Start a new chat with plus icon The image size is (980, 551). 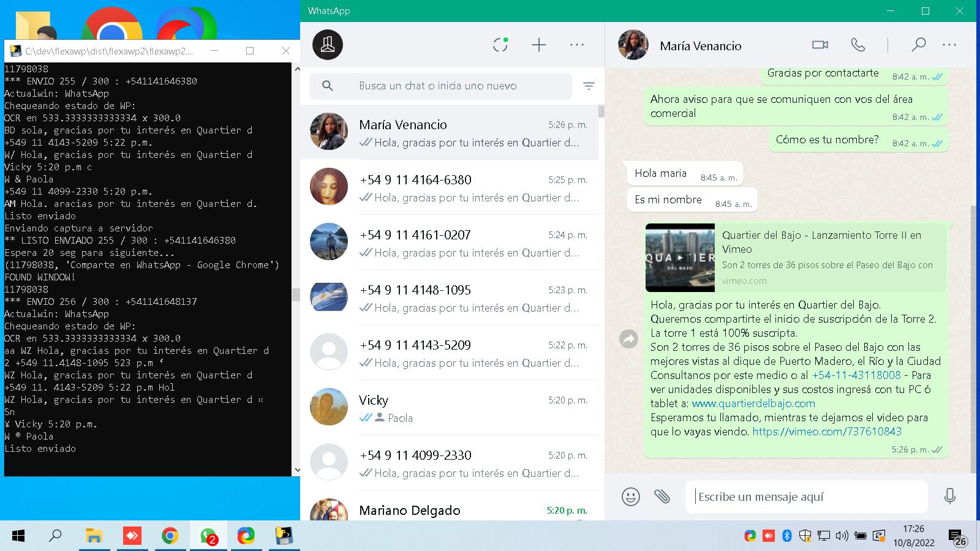coord(539,45)
